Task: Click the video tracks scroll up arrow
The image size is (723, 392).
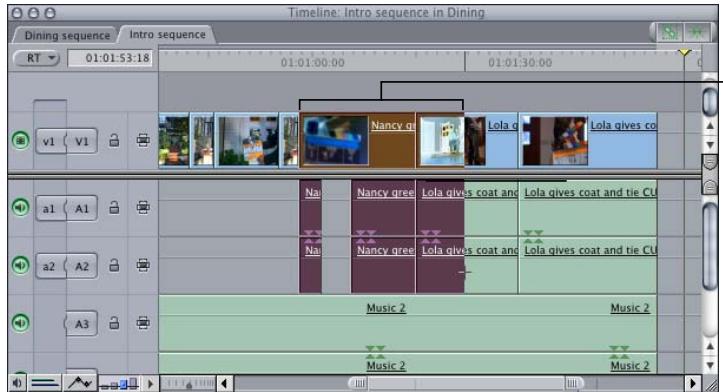Action: pyautogui.click(x=710, y=126)
